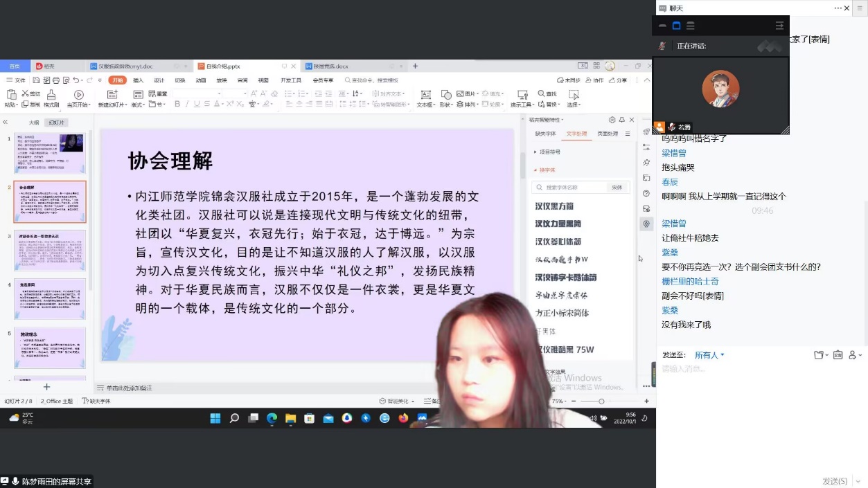The image size is (868, 488).
Task: Switch to 缺失字体 tab in side panel
Action: (545, 134)
